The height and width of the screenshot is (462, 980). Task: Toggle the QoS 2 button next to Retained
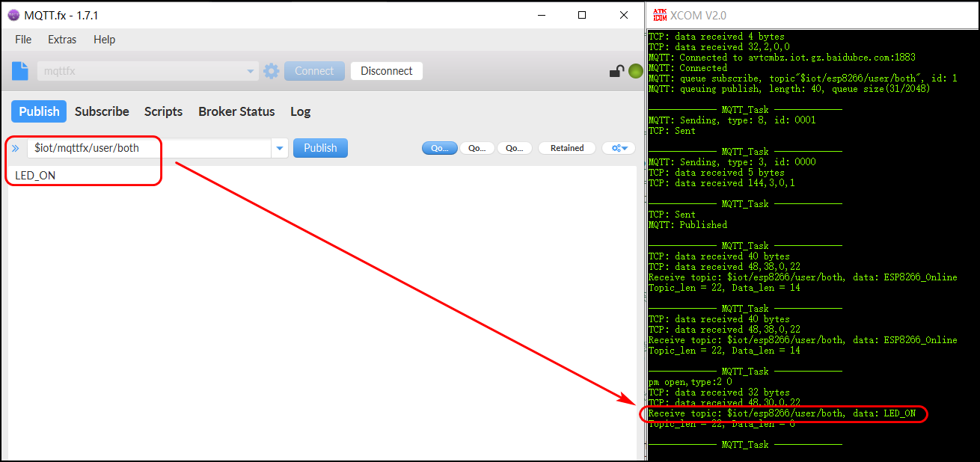pos(514,148)
